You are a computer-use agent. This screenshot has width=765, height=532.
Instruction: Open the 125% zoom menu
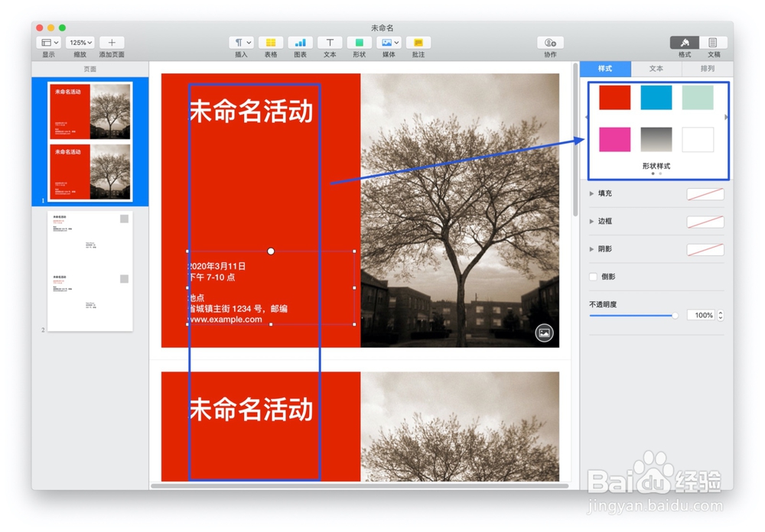80,42
